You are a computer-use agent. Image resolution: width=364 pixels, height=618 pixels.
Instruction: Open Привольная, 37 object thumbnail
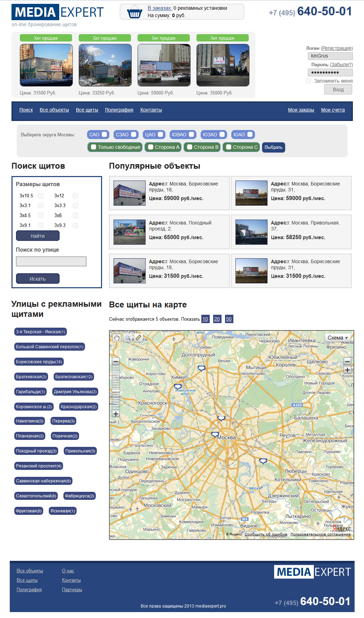pos(251,232)
